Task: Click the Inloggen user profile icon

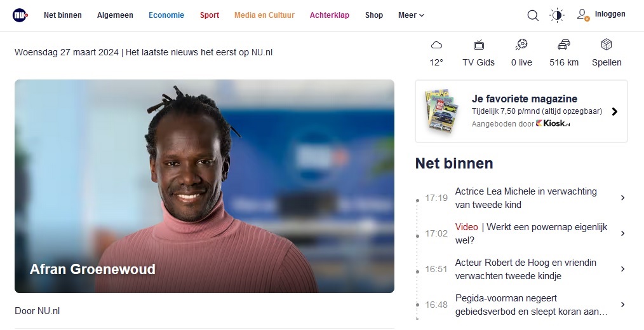Action: (582, 15)
